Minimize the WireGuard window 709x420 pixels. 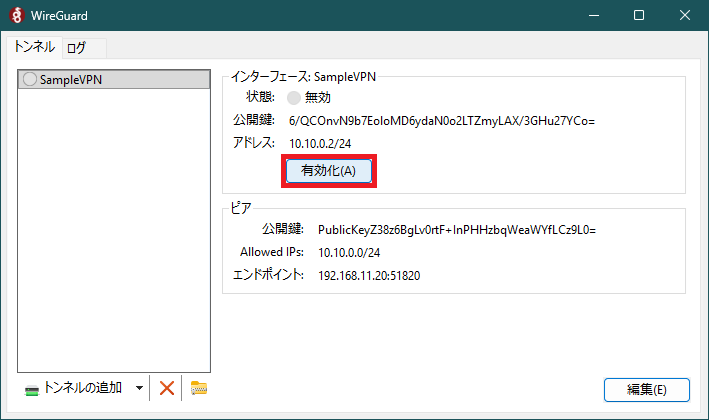pos(594,15)
